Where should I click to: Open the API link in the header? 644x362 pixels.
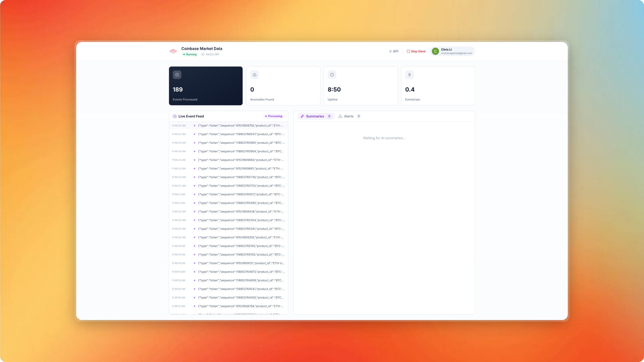pos(394,51)
